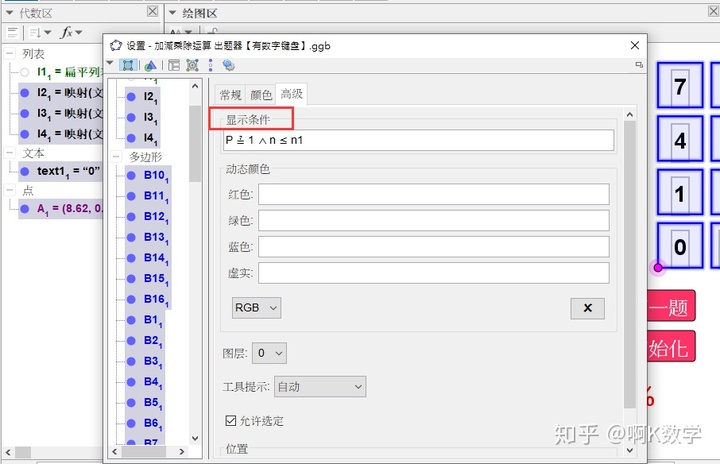Open the sort-by dropdown in algebra toolbar
This screenshot has width=720, height=464.
40,33
